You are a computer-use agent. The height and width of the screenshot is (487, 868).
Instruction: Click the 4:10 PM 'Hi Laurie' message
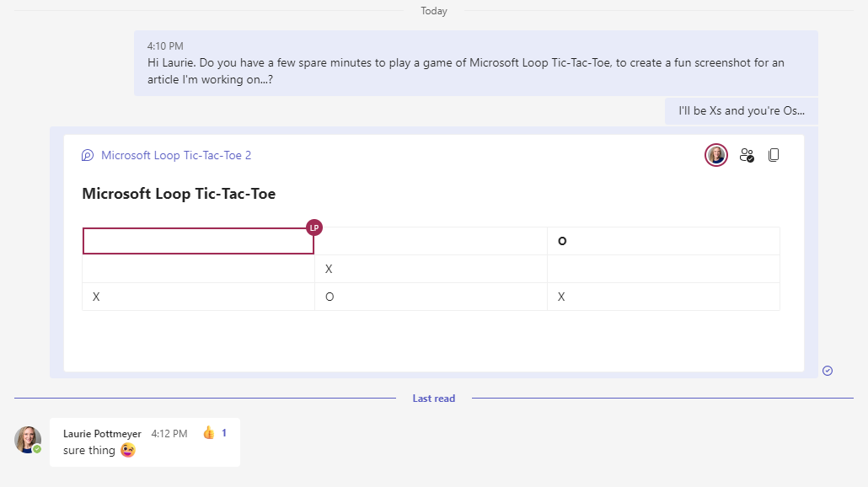tap(476, 63)
